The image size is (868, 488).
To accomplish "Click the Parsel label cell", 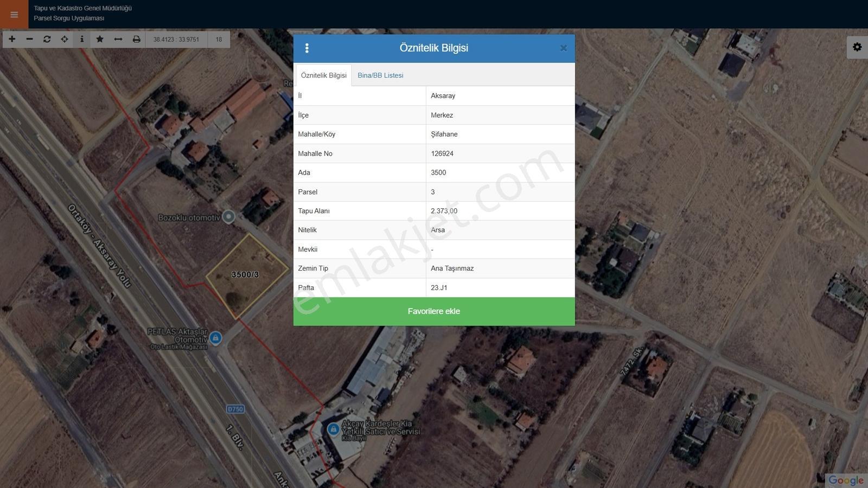I will pos(360,191).
